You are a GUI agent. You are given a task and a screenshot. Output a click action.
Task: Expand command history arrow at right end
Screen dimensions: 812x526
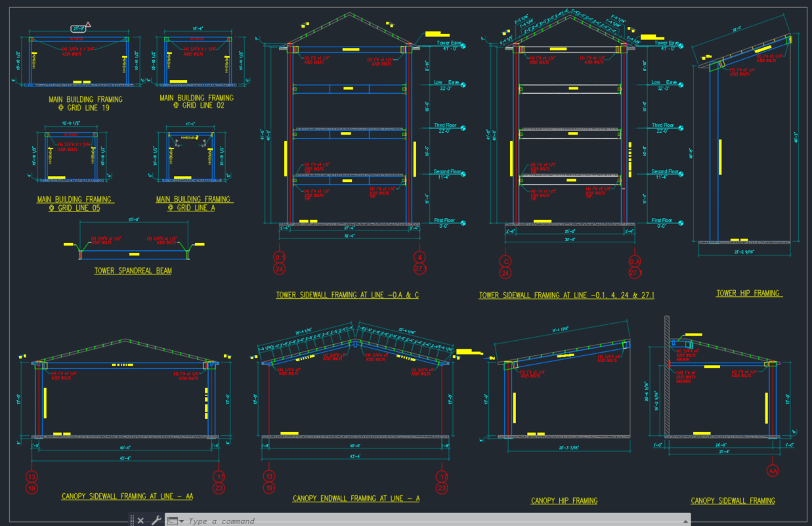pyautogui.click(x=686, y=521)
